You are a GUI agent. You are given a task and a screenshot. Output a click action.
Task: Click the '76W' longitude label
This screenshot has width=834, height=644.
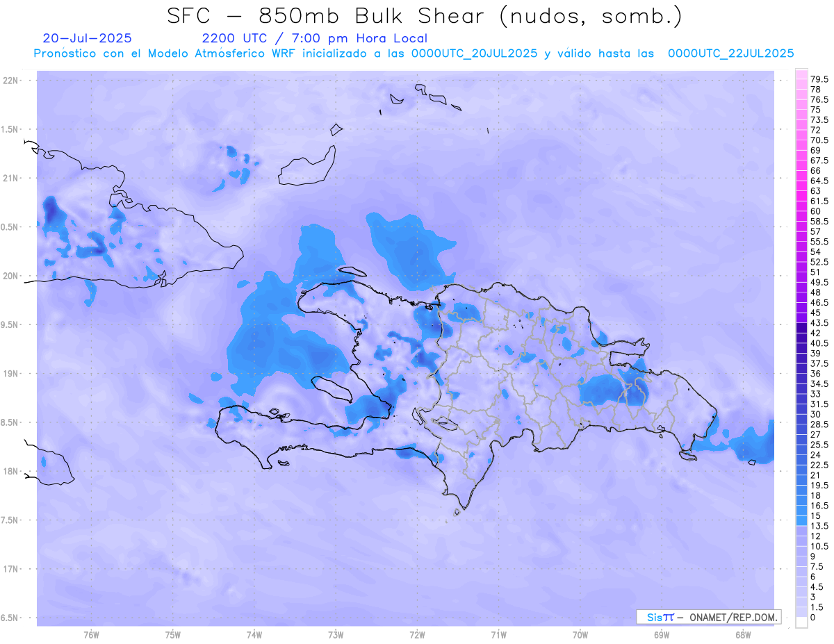coord(91,634)
